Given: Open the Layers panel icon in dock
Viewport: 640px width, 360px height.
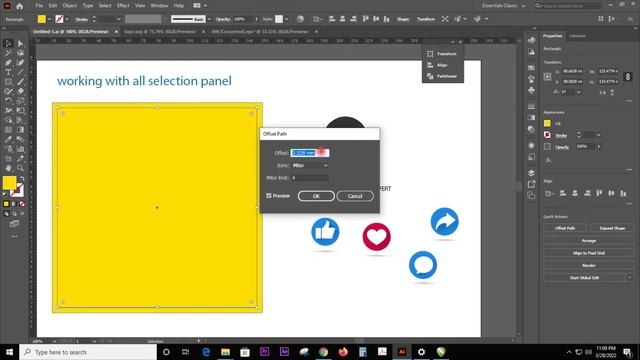Looking at the screenshot, I should coord(531,173).
